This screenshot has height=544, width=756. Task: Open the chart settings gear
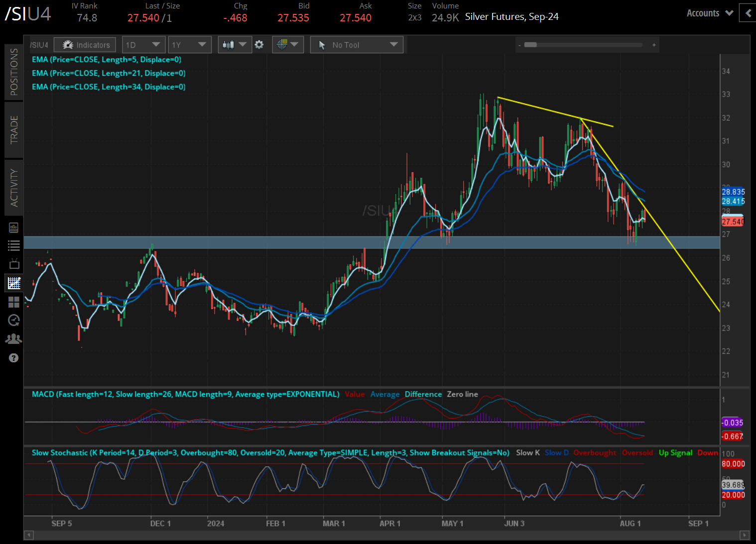point(259,44)
